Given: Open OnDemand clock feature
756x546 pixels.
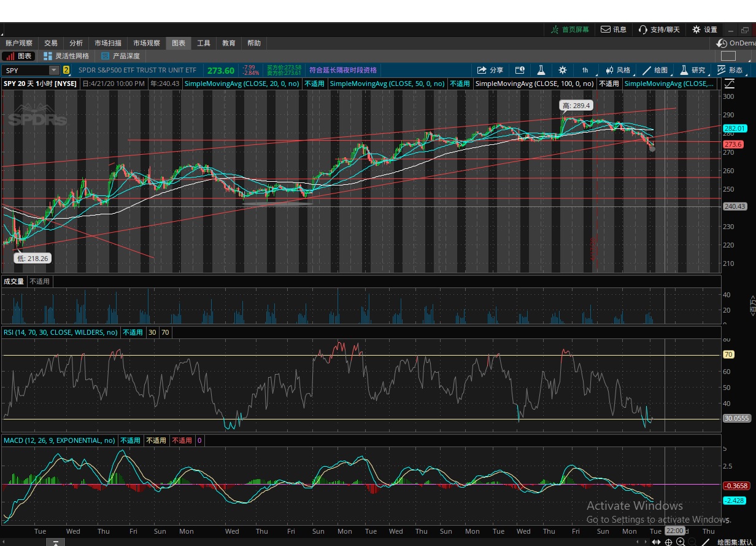Looking at the screenshot, I should point(735,43).
